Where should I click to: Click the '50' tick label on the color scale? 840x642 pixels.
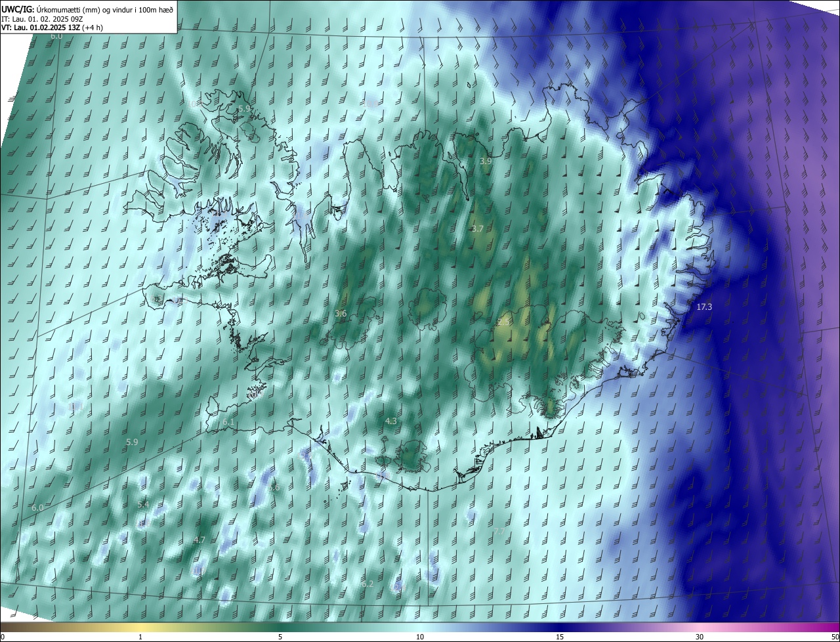(x=835, y=637)
